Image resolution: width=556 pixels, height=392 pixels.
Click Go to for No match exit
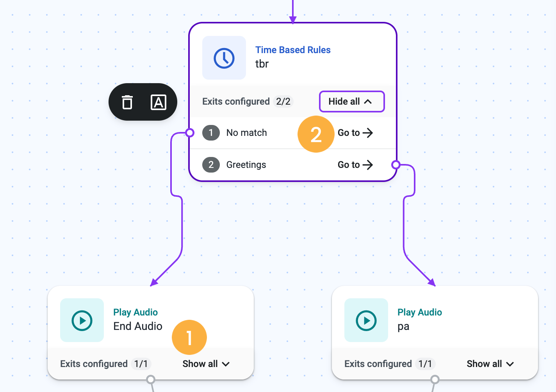point(355,133)
